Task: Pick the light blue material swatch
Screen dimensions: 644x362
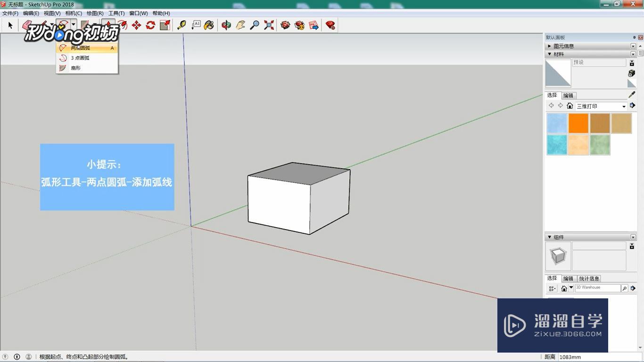Action: [557, 123]
